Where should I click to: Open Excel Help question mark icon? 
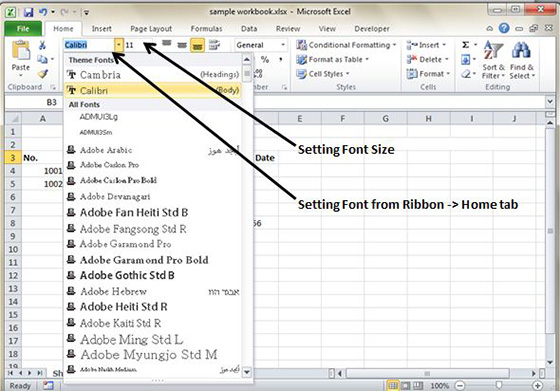click(504, 28)
